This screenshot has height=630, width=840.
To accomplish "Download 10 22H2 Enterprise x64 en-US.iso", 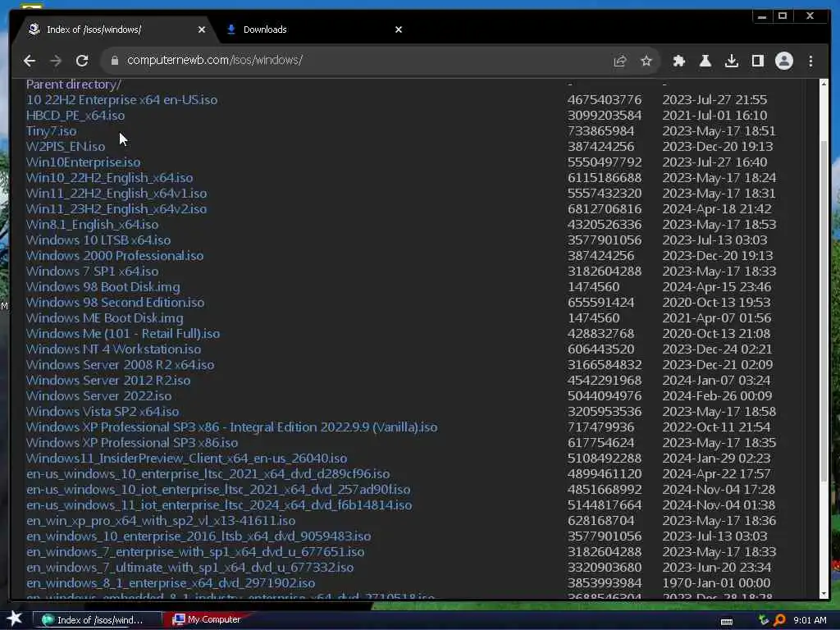I will pos(121,99).
